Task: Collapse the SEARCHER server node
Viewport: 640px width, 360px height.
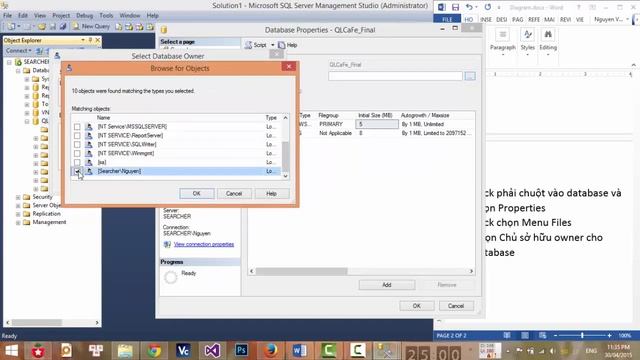Action: pyautogui.click(x=9, y=62)
